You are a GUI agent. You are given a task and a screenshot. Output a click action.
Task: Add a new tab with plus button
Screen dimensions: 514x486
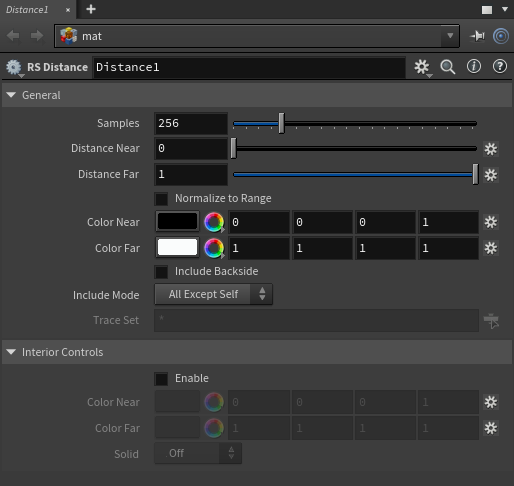coord(91,9)
